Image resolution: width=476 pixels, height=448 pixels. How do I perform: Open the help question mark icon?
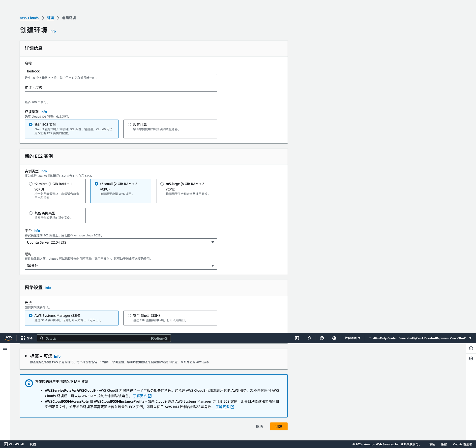322,338
